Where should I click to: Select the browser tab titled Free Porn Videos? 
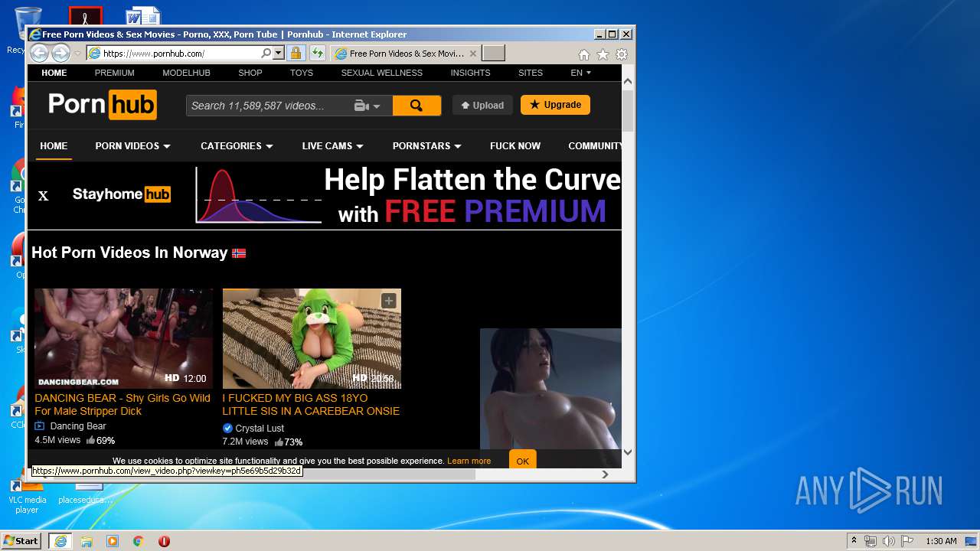tap(406, 54)
